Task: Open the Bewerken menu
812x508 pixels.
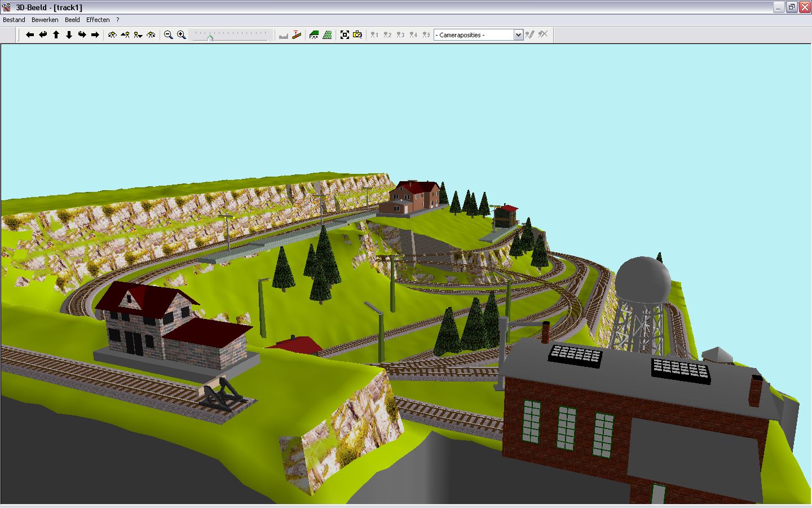Action: (x=45, y=20)
